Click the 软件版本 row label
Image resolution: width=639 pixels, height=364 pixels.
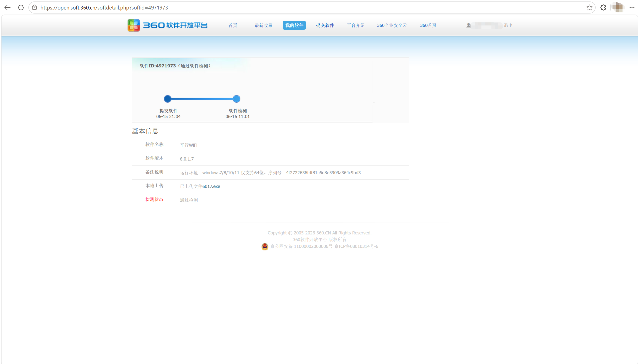coord(154,158)
